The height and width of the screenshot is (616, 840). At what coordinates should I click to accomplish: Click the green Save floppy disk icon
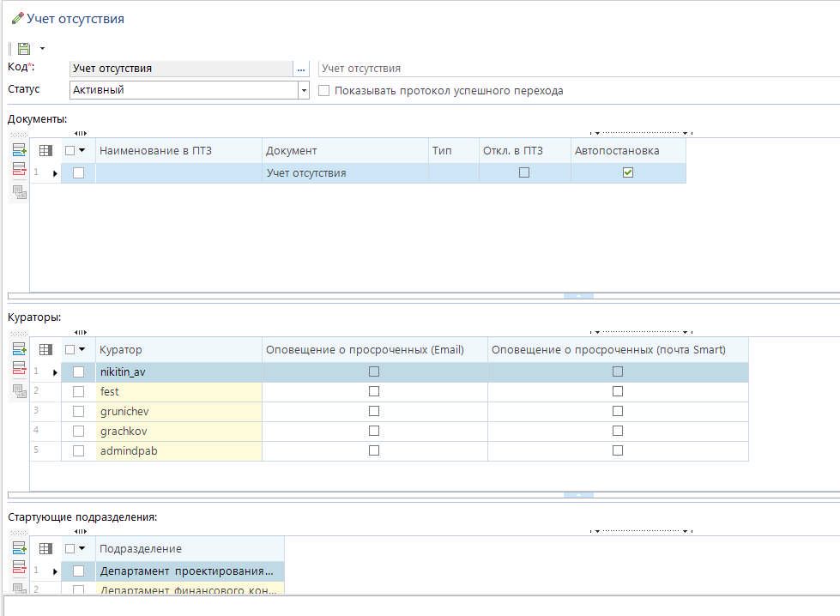tap(24, 49)
